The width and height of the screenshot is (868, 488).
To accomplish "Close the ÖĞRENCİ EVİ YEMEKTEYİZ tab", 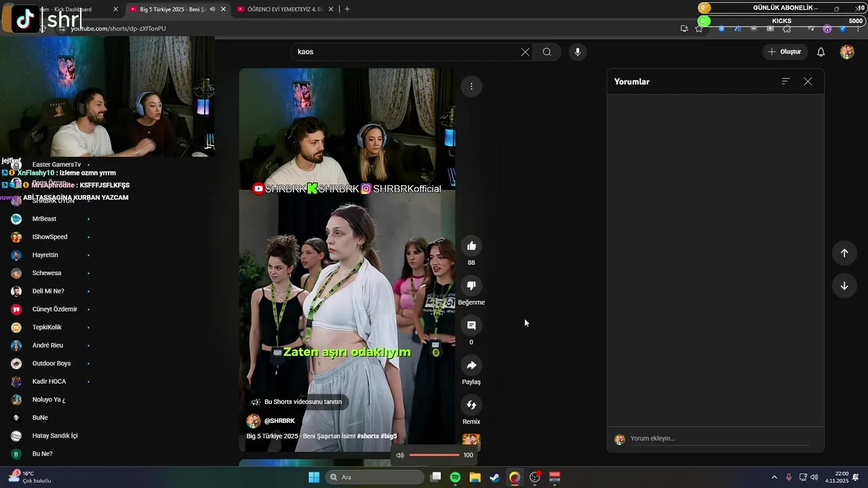I will pyautogui.click(x=330, y=9).
